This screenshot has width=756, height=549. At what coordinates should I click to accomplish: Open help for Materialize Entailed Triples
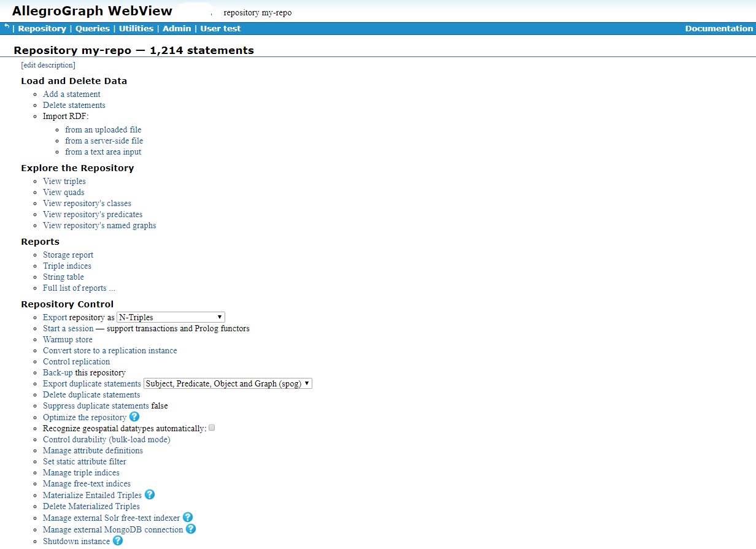coord(149,495)
